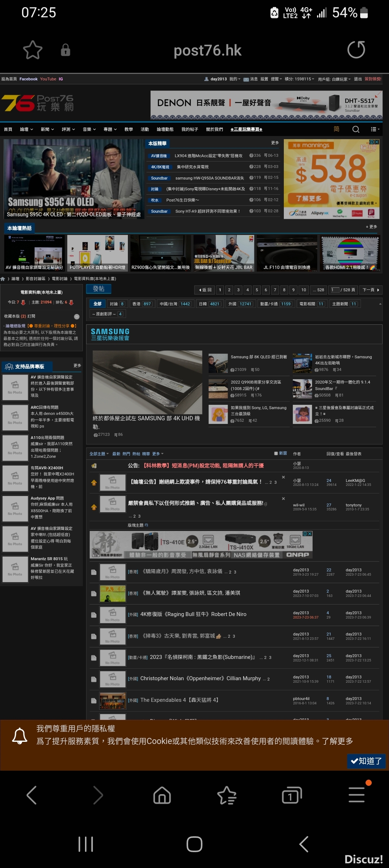Collapse thread type filter with small arrow
This screenshot has width=389, height=868.
tap(380, 304)
